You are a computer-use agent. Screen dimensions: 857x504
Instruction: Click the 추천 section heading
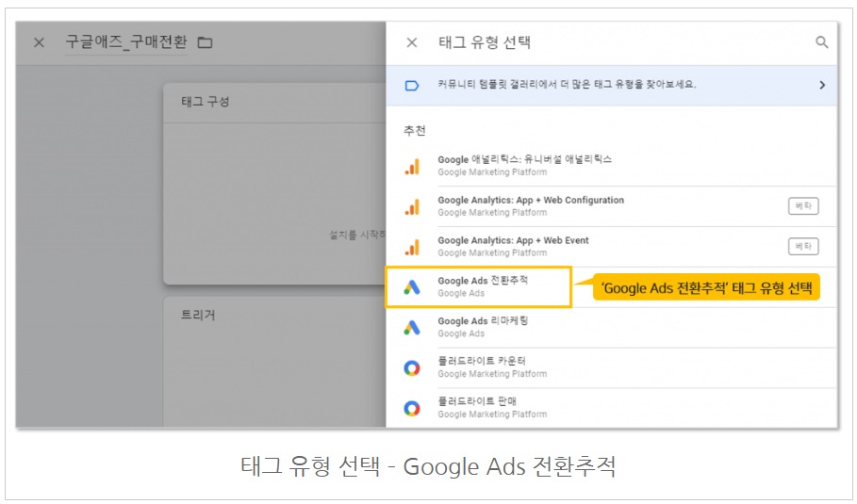tap(414, 131)
